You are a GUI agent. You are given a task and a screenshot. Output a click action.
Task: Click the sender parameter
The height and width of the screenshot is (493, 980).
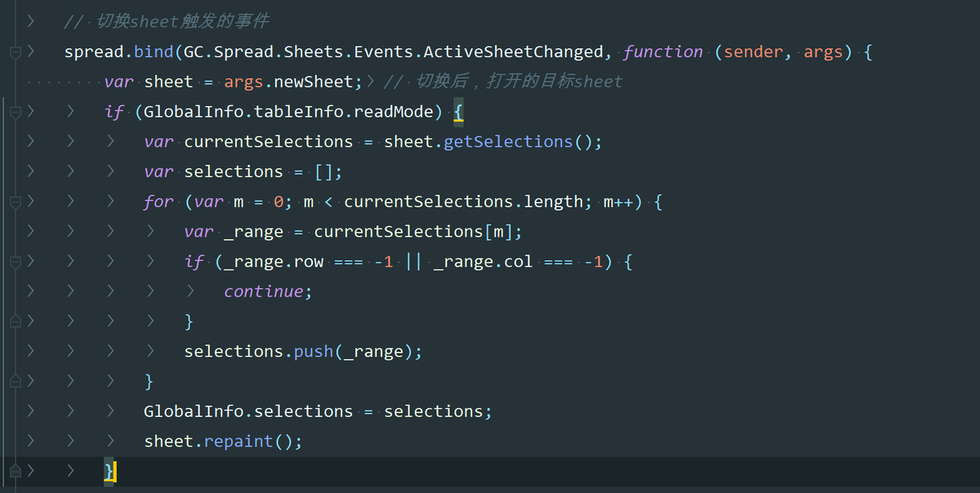click(x=753, y=52)
